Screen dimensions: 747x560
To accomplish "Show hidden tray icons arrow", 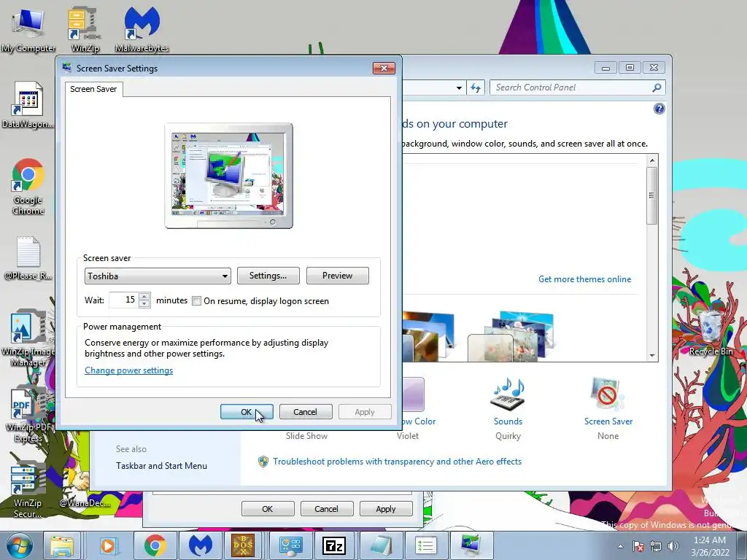I will coord(620,546).
